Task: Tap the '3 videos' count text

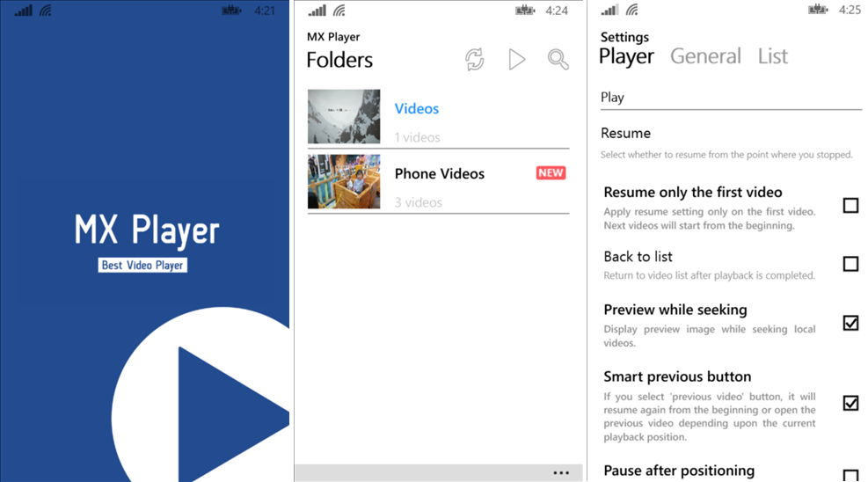Action: coord(419,202)
